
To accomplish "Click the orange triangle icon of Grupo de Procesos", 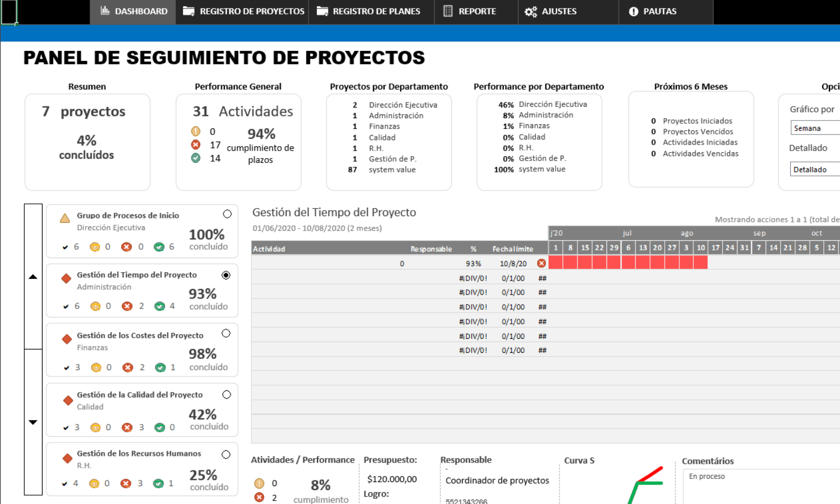I will pos(65,218).
